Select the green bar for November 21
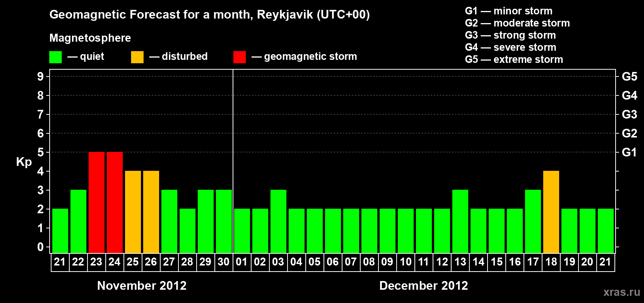 60,231
